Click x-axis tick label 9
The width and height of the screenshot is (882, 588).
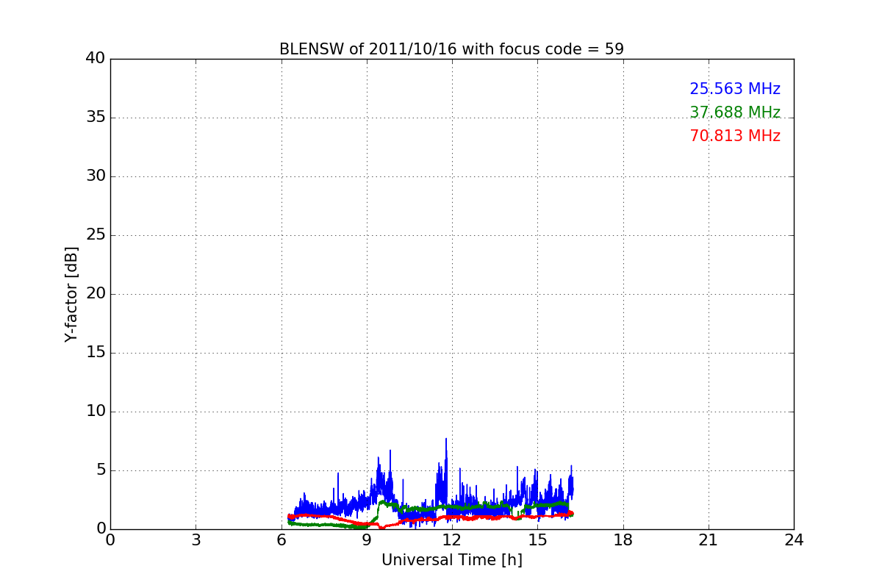click(367, 540)
